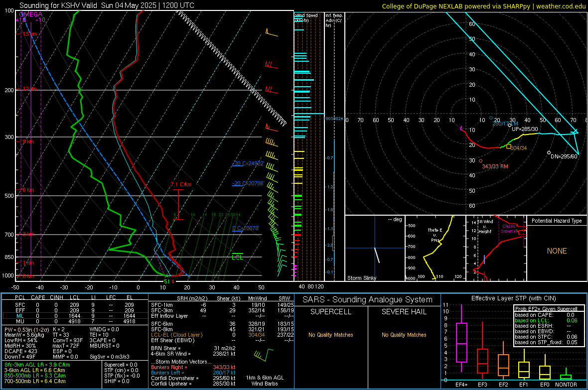588x390 pixels.
Task: Click the 6 km height marker
Action: (x=28, y=190)
